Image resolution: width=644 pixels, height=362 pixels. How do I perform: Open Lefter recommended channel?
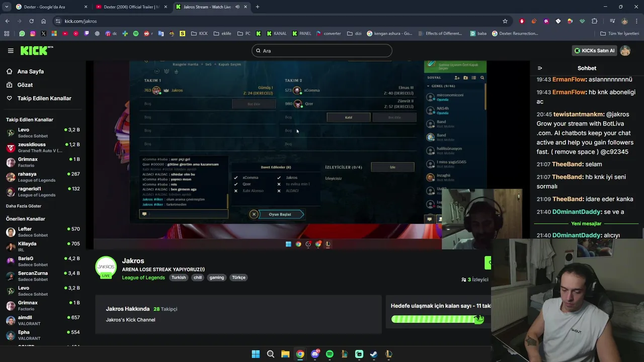tap(43, 232)
